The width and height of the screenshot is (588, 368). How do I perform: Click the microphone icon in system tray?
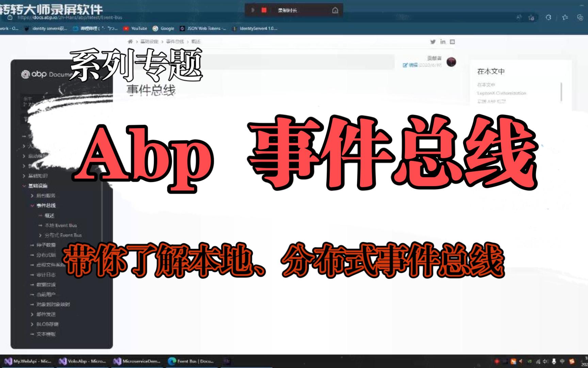pyautogui.click(x=554, y=362)
